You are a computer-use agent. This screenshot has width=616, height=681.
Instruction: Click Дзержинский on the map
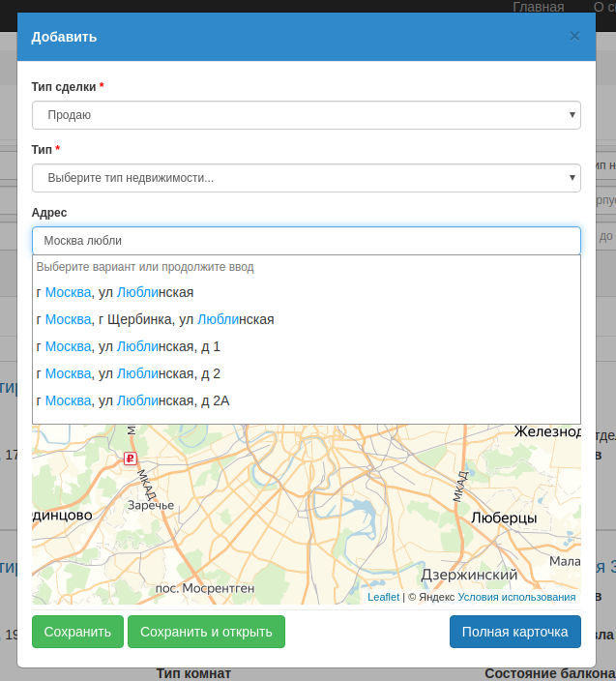[x=469, y=575]
